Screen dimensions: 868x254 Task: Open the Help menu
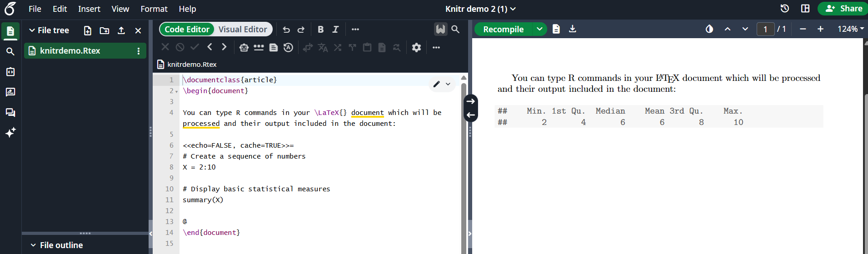coord(187,9)
